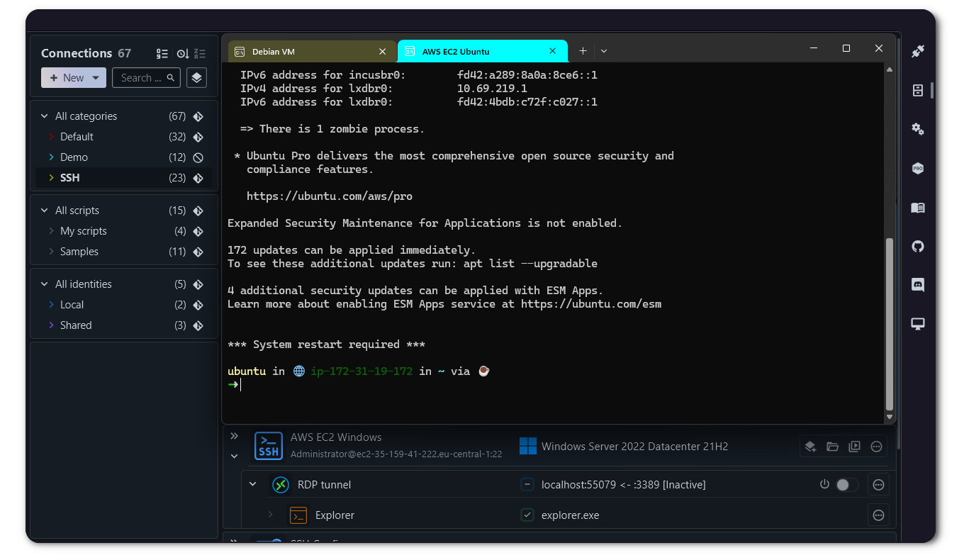Open the GitHub icon in the right sidebar
964x560 pixels.
[918, 247]
